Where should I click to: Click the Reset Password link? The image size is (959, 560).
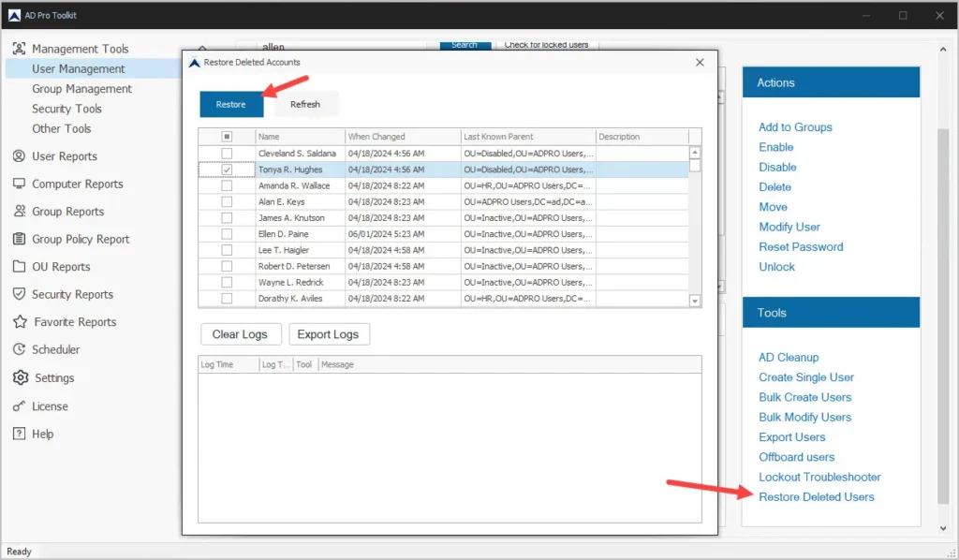[x=801, y=247]
